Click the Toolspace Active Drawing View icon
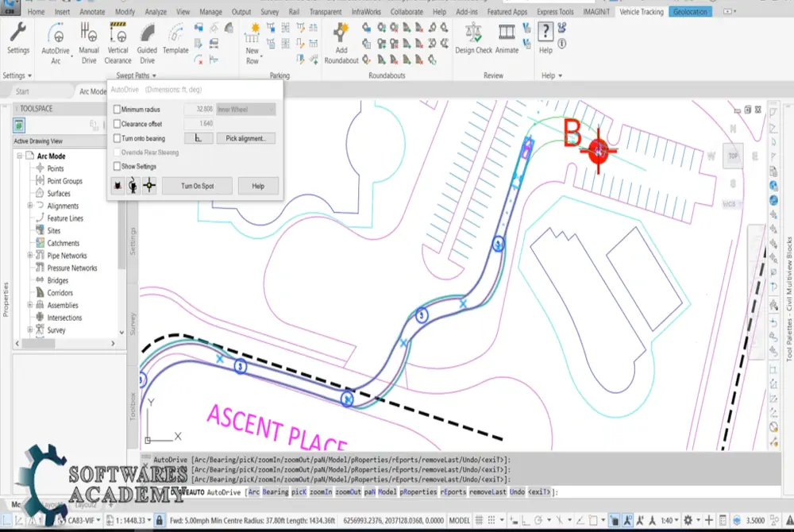Viewport: 794px width, 532px height. pyautogui.click(x=19, y=125)
